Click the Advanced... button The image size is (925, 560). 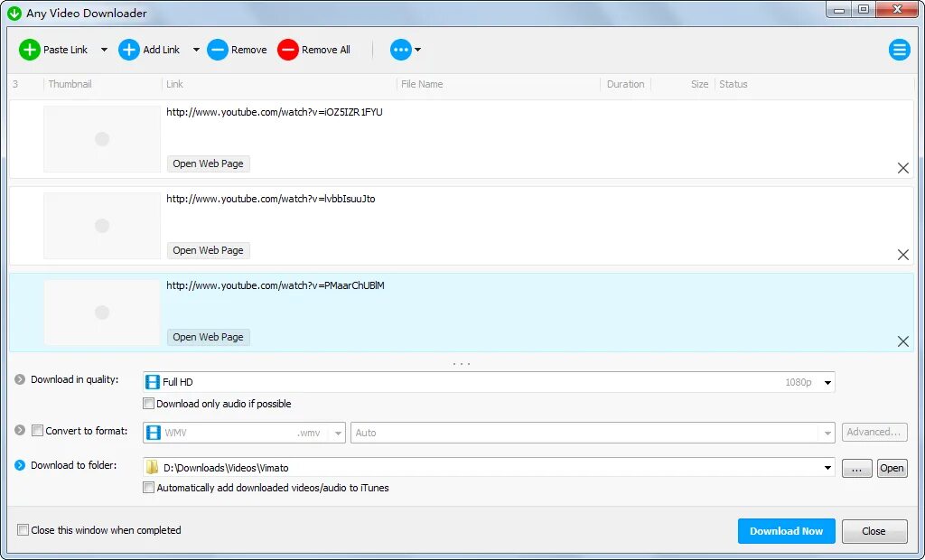[874, 432]
